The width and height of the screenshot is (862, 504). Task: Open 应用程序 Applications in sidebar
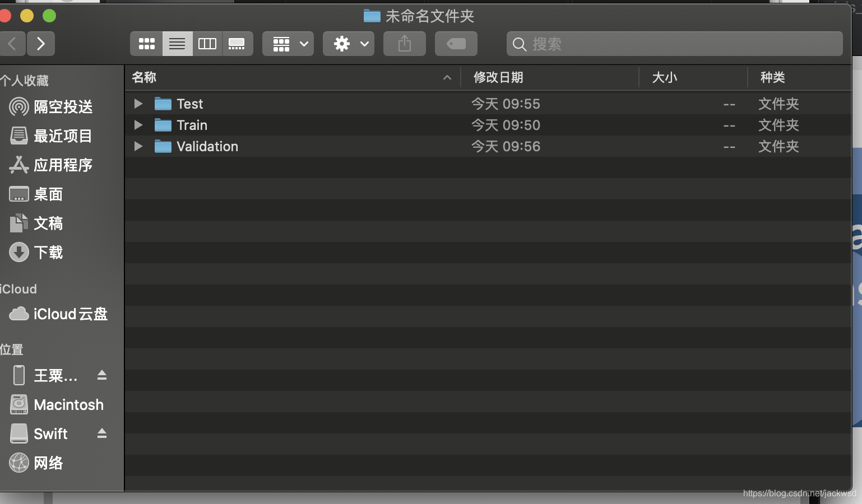pyautogui.click(x=62, y=165)
